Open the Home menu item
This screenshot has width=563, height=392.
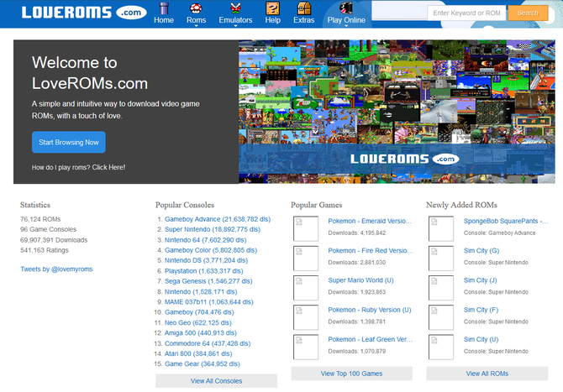pos(164,20)
